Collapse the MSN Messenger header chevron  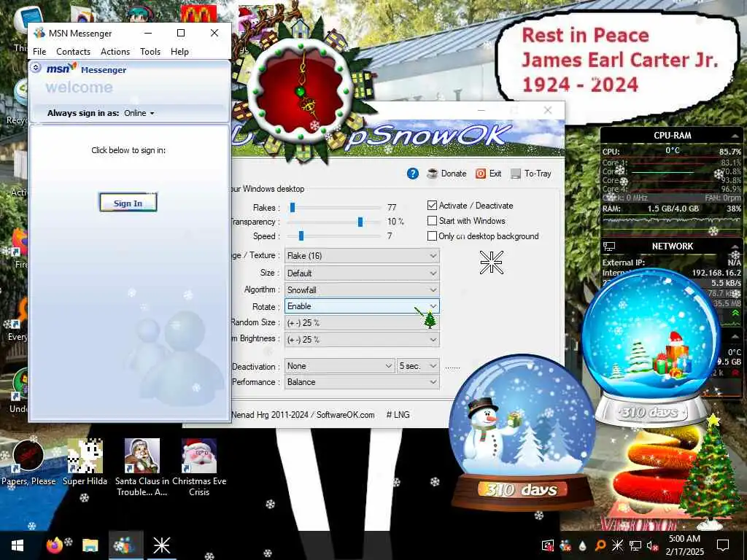click(36, 68)
